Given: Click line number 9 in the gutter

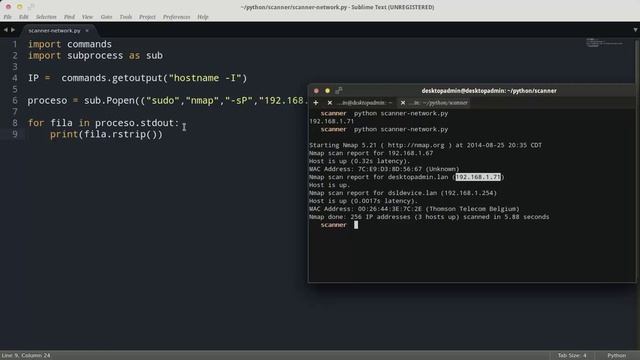Looking at the screenshot, I should tap(15, 134).
